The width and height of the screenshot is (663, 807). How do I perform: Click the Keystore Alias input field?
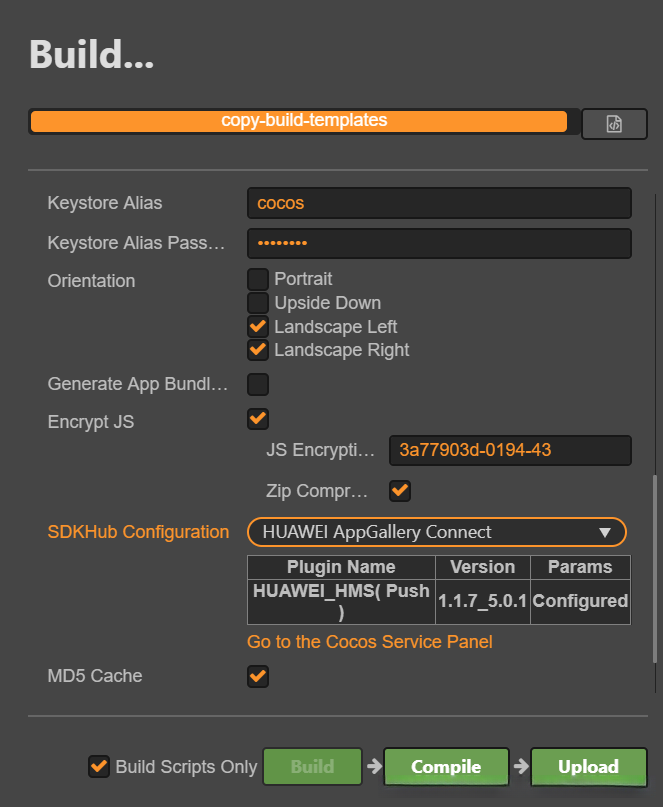[439, 203]
